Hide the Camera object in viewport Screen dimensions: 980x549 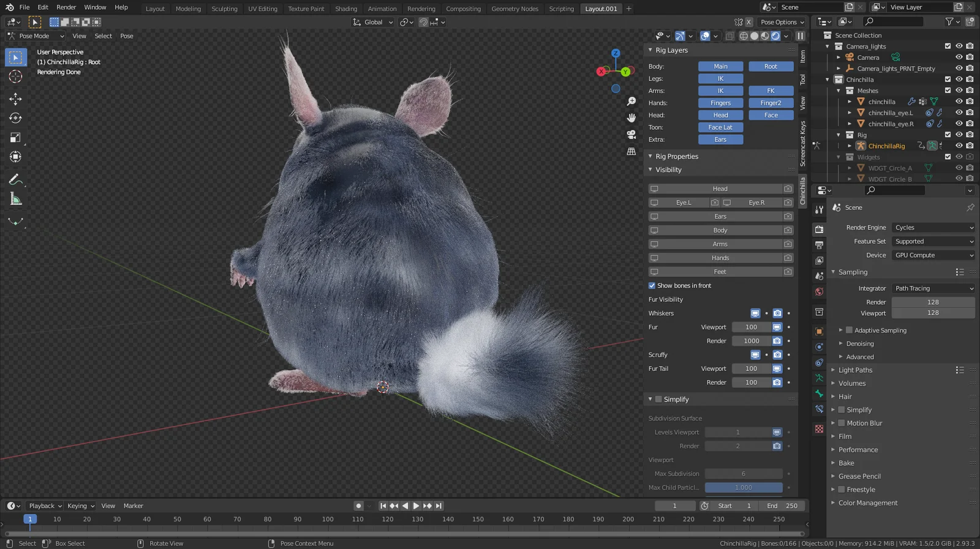[959, 58]
